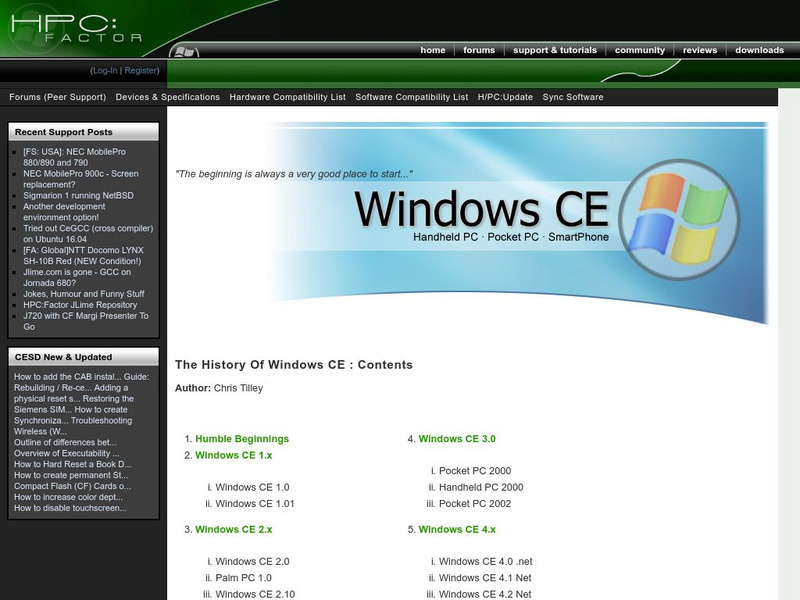The width and height of the screenshot is (800, 600).
Task: Open Hardware Compatibility List
Action: 287,97
